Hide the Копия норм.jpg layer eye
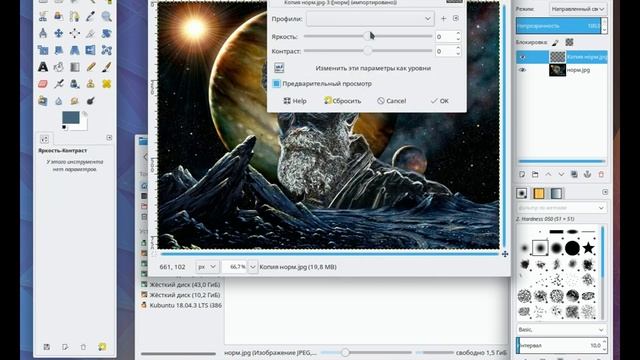 point(522,57)
